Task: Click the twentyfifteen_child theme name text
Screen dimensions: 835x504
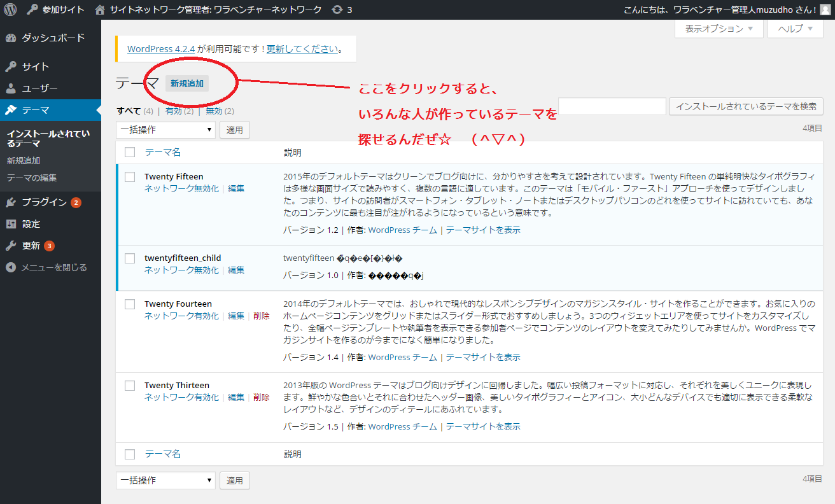Action: point(183,258)
